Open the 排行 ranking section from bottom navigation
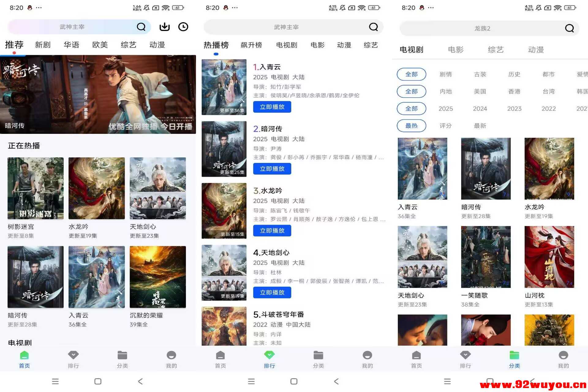588x392 pixels. pyautogui.click(x=73, y=359)
